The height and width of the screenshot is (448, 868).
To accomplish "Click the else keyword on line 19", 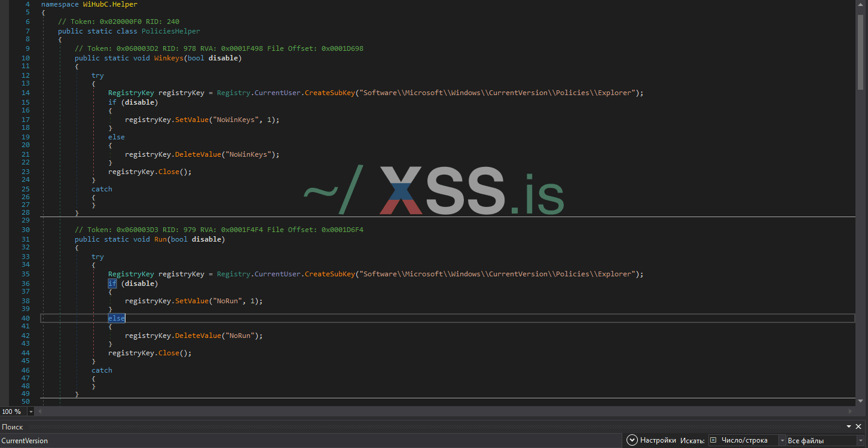I will point(117,137).
